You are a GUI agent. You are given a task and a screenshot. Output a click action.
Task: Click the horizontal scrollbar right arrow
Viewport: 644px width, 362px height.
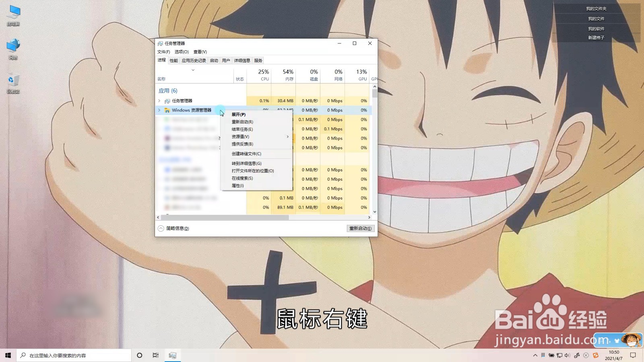click(x=369, y=217)
